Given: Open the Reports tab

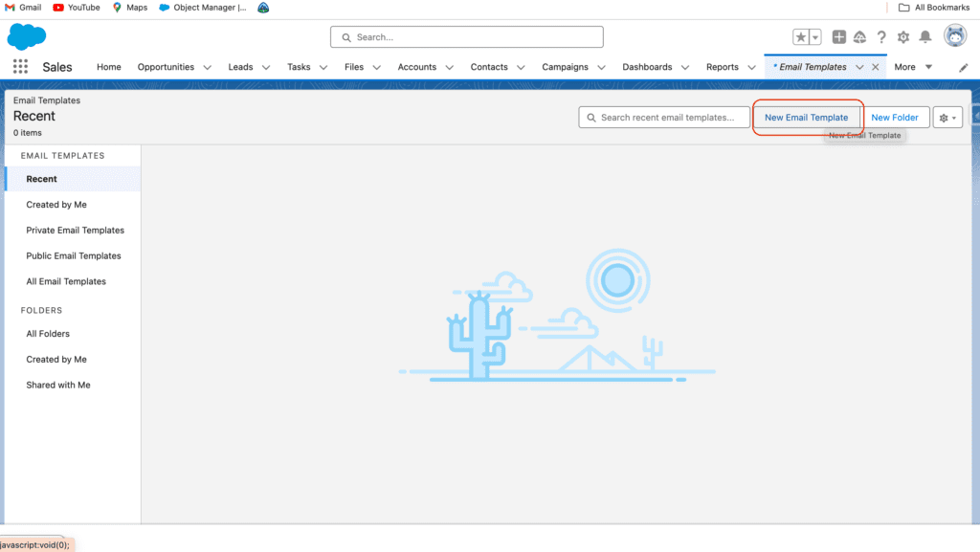Looking at the screenshot, I should coord(723,67).
